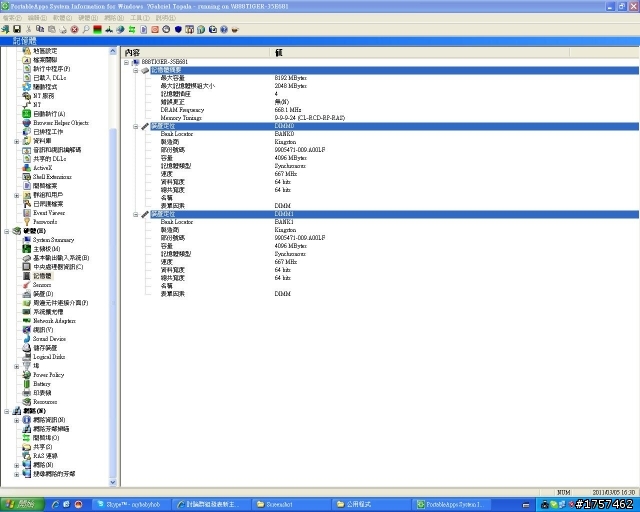640x512 pixels.
Task: Open the 工具(T) menu
Action: click(x=140, y=18)
